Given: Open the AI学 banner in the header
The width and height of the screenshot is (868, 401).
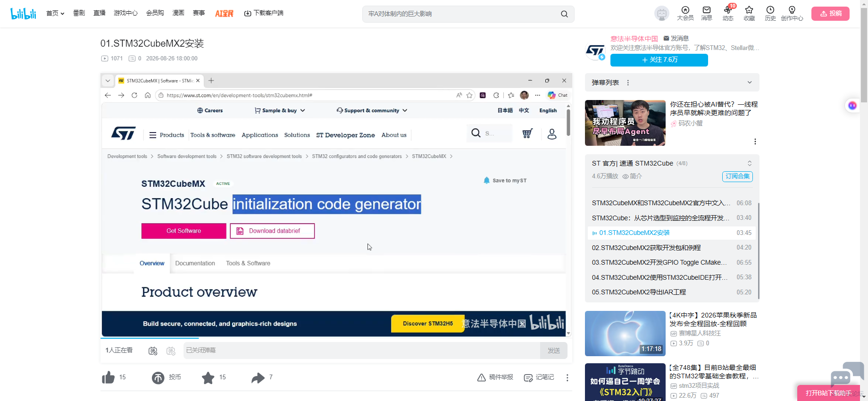Looking at the screenshot, I should (x=224, y=14).
